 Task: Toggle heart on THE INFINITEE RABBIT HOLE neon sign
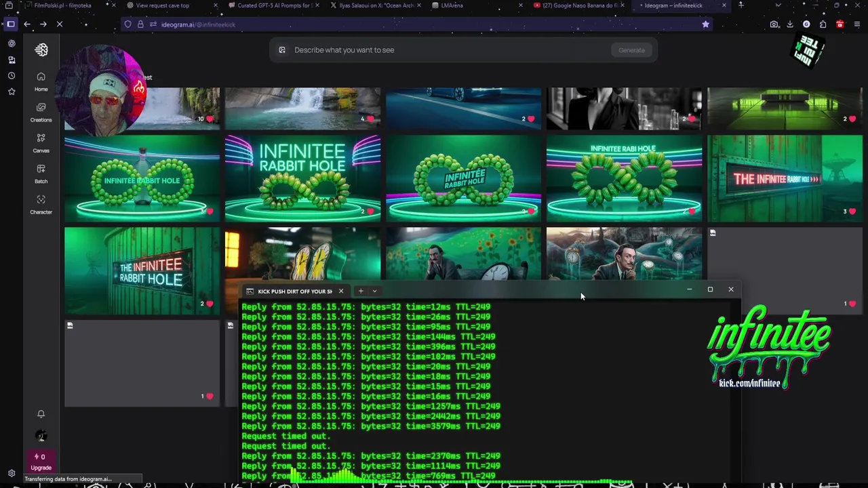pyautogui.click(x=210, y=304)
